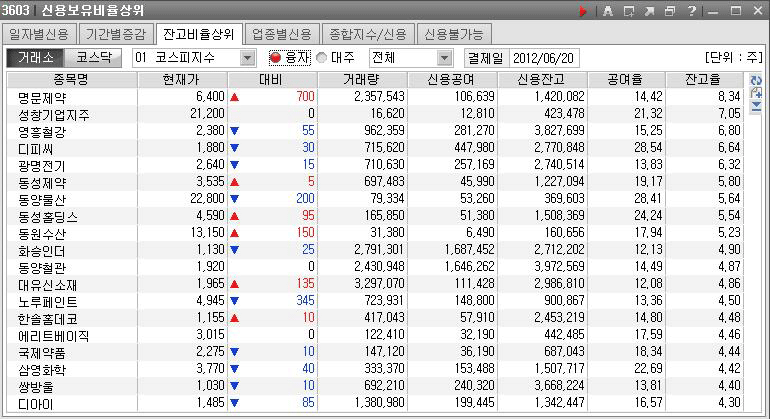The width and height of the screenshot is (770, 419).
Task: Select stock row 광명전기
Action: pos(375,165)
